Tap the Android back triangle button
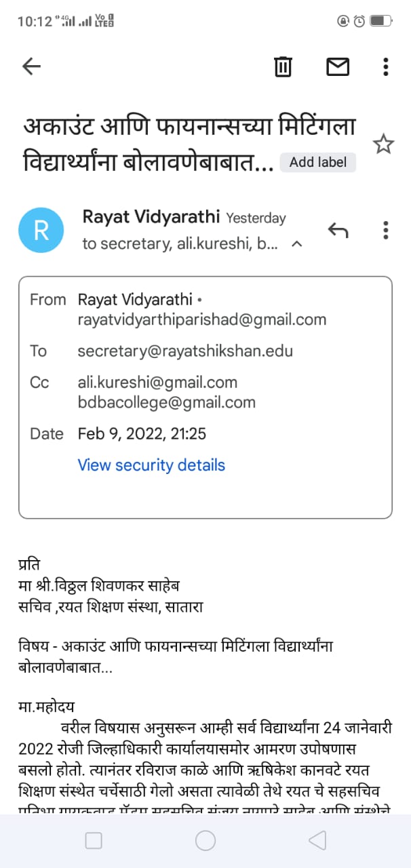 (317, 841)
